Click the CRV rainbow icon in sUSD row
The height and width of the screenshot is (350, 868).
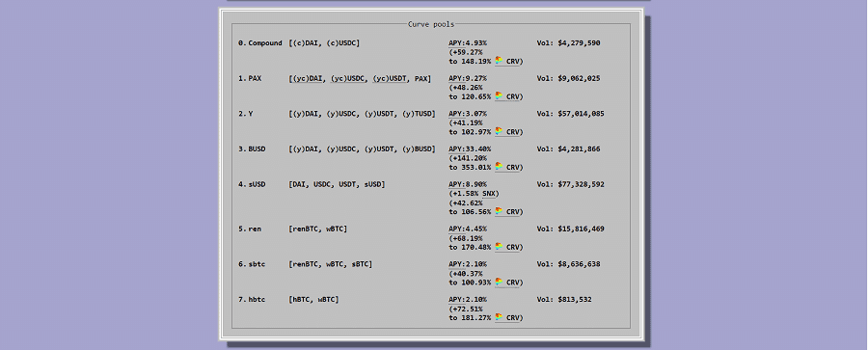499,211
